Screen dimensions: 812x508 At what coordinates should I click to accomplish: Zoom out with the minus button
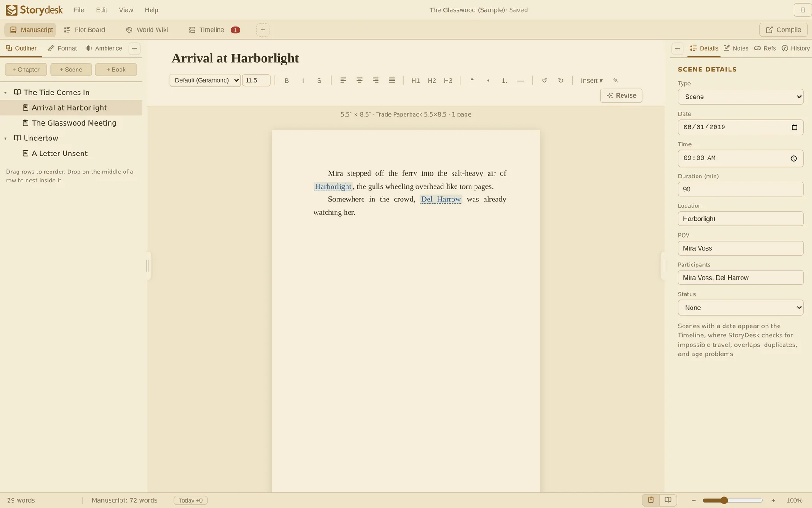[x=694, y=500]
